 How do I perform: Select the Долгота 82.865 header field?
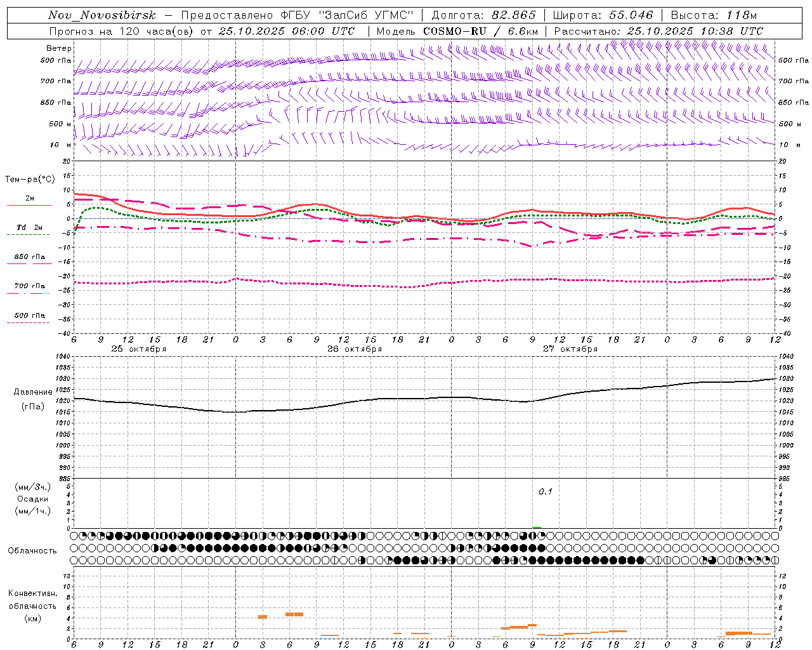(483, 15)
